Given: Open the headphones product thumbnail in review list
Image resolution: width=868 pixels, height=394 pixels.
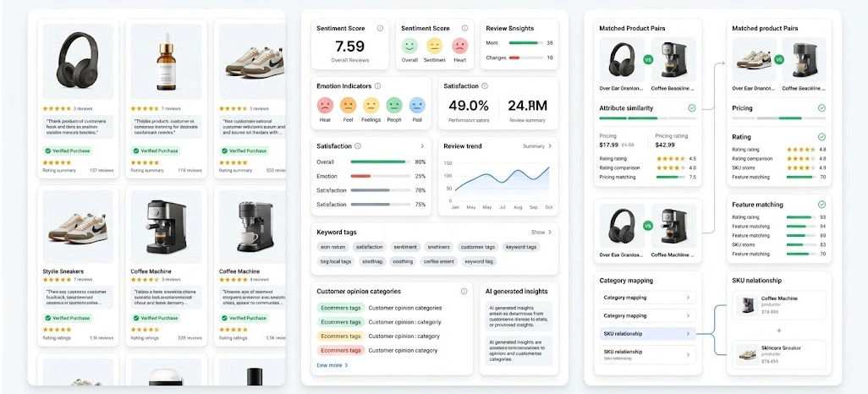Looking at the screenshot, I should pos(78,62).
